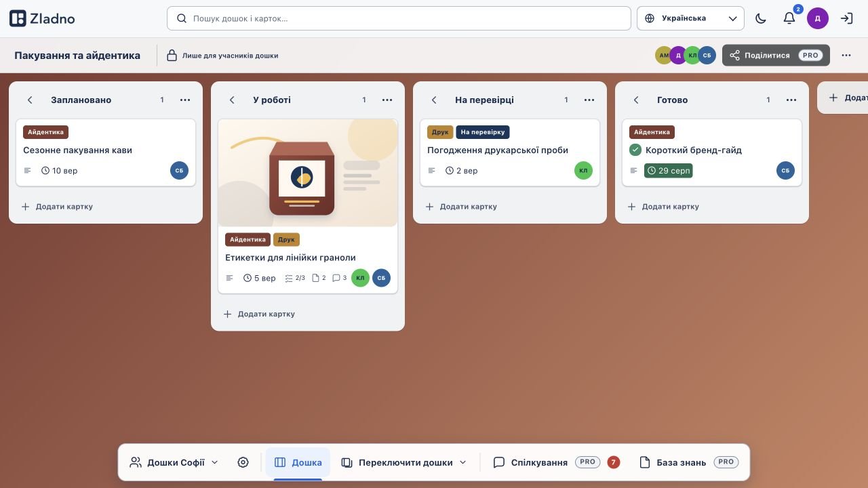Screen dimensions: 868x488
Task: Click СБ avatar on Сезонне пакування card
Action: click(x=179, y=171)
